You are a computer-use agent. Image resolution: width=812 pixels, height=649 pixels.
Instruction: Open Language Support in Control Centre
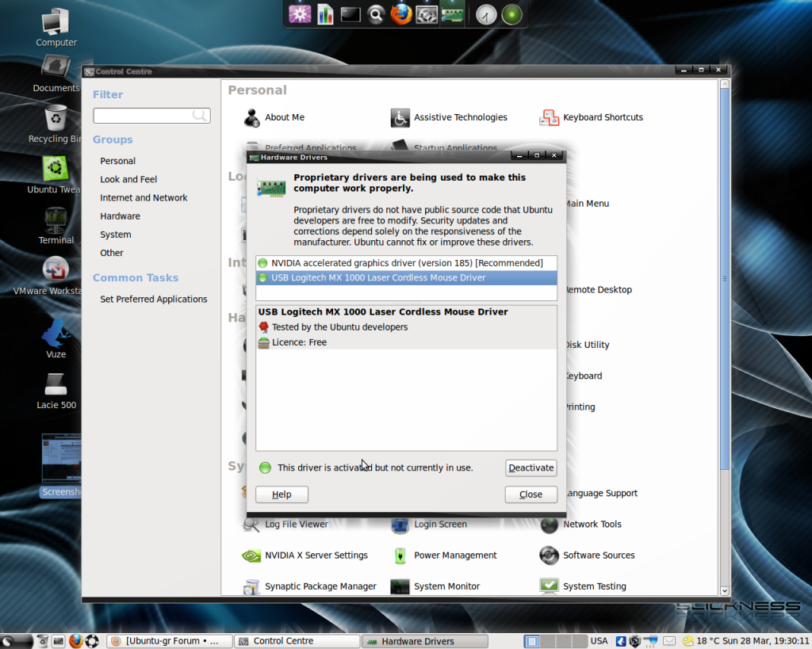click(x=602, y=493)
